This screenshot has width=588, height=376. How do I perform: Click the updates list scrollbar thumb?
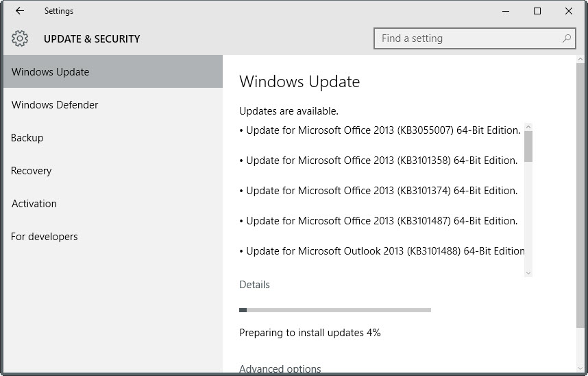[x=528, y=147]
